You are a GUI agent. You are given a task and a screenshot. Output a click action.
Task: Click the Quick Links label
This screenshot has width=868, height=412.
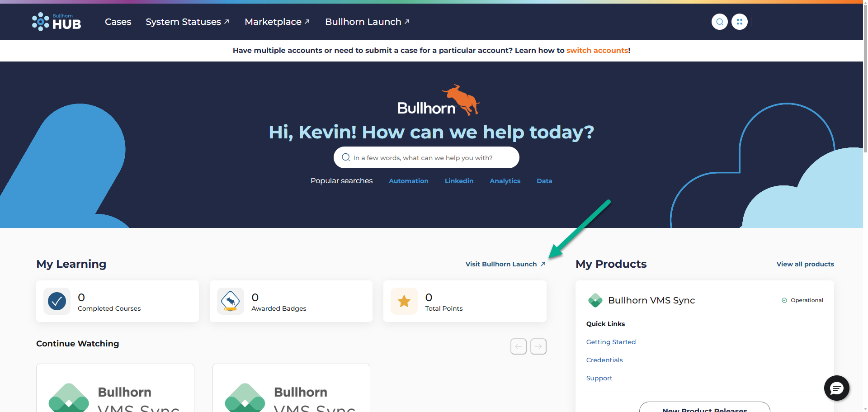point(605,324)
